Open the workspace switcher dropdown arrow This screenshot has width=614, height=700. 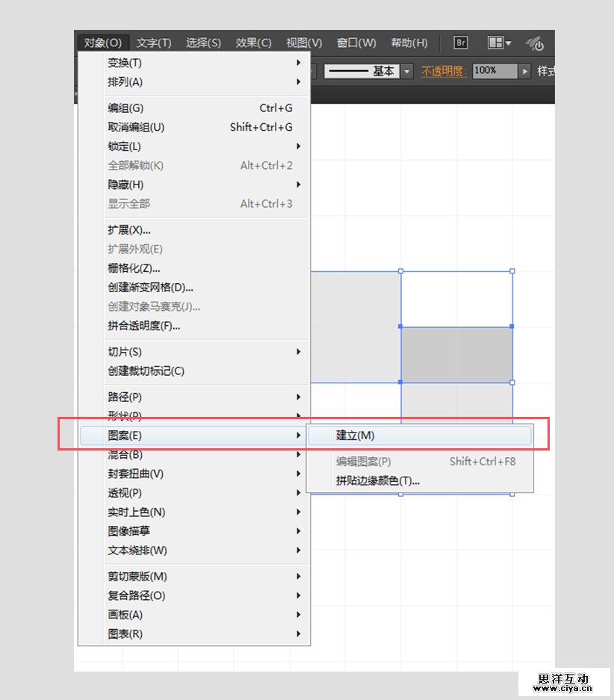click(506, 43)
